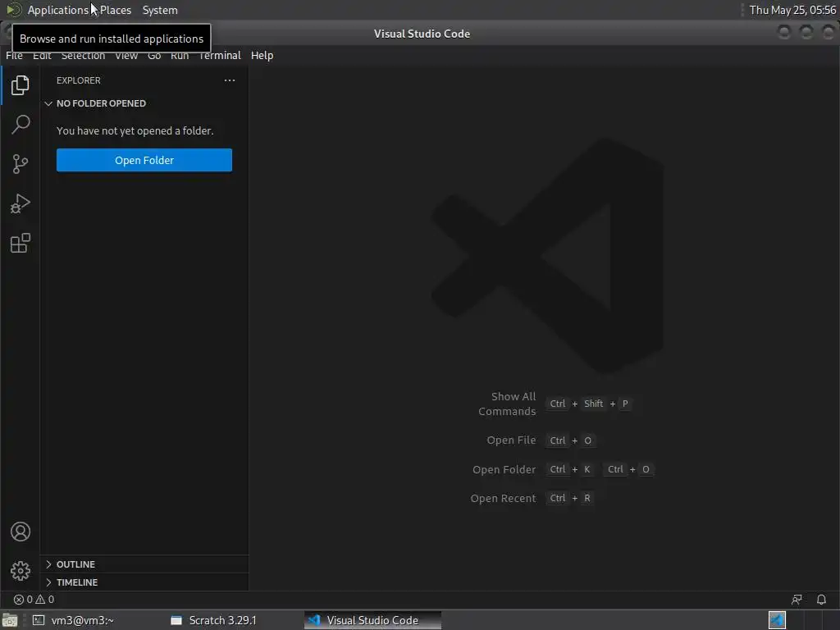Open Explorer's more actions ellipsis
The width and height of the screenshot is (840, 630).
[x=230, y=80]
